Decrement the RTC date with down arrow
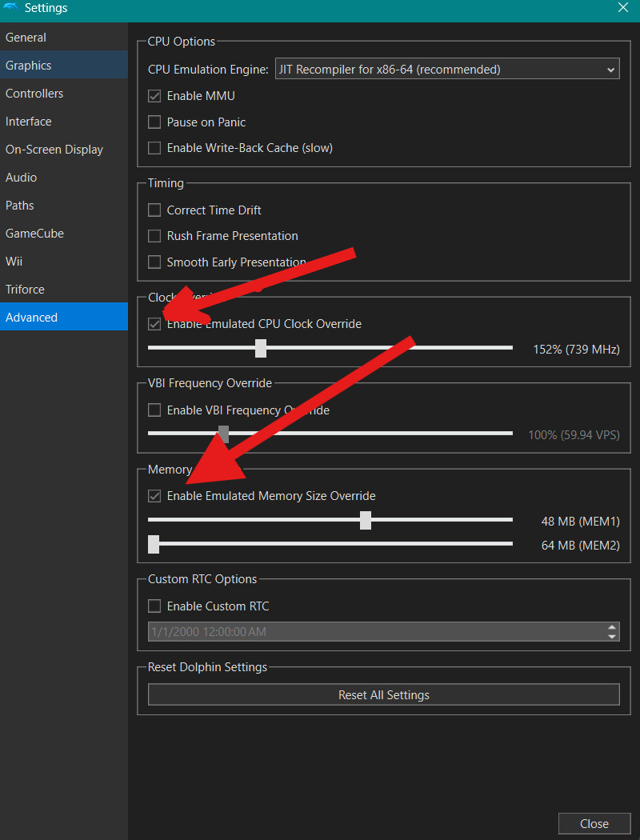Image resolution: width=640 pixels, height=840 pixels. 612,637
